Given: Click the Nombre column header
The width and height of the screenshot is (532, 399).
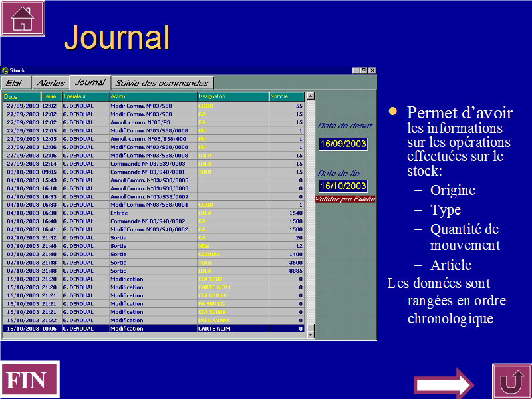Looking at the screenshot, I should 287,96.
